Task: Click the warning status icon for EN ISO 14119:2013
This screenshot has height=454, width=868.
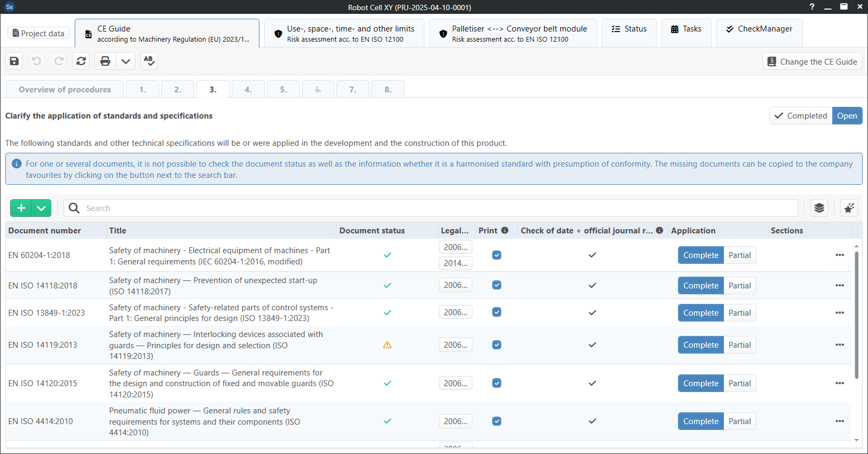Action: (x=388, y=345)
